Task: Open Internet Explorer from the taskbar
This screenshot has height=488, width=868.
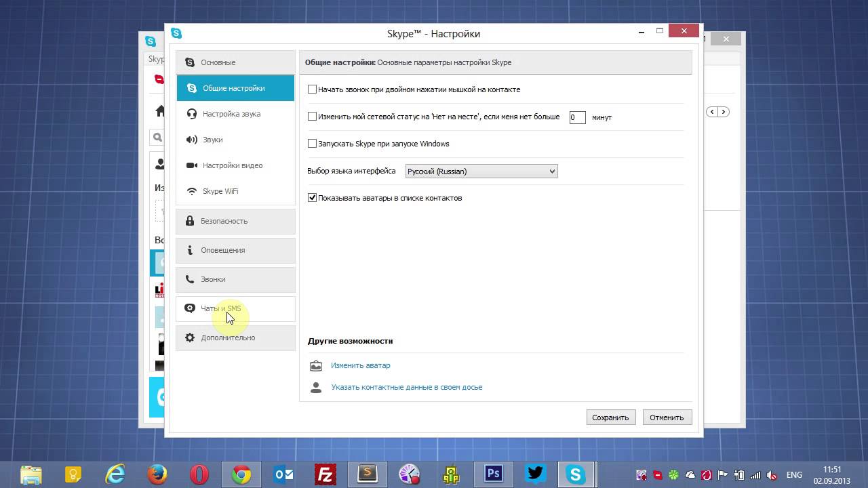Action: tap(115, 474)
